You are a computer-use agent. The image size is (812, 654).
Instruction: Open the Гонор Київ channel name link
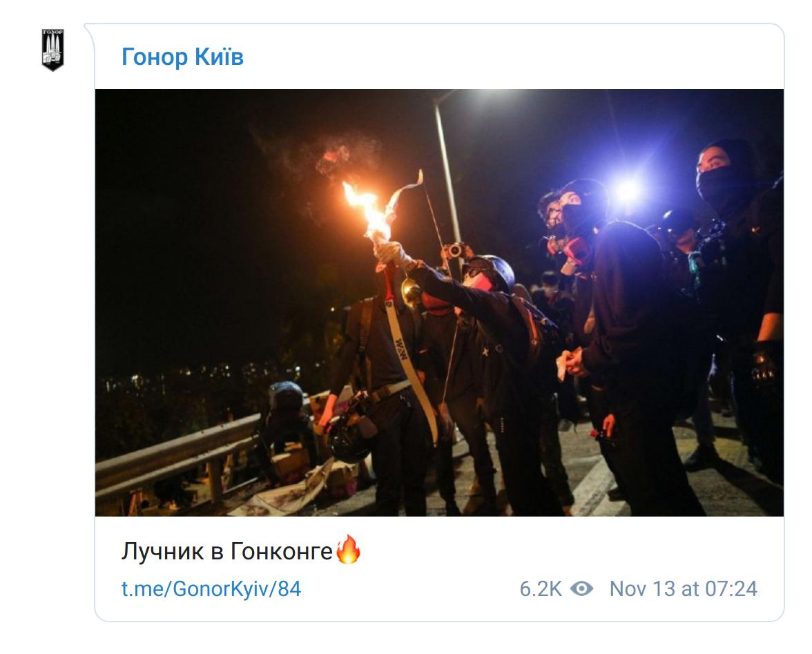tap(182, 57)
